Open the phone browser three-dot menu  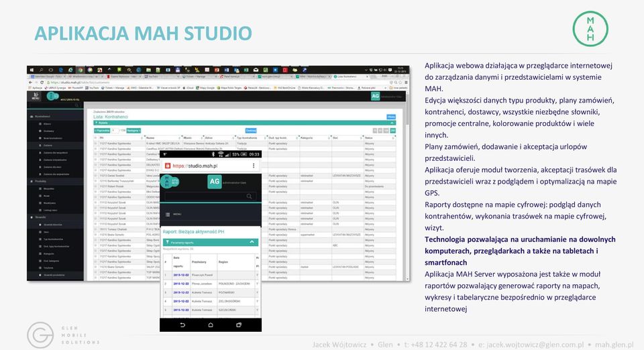click(x=254, y=166)
